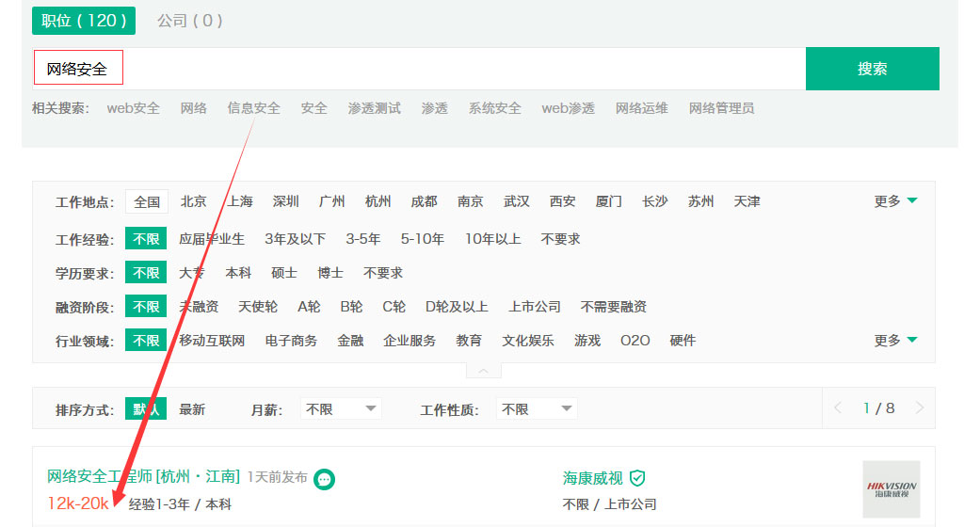Expand more work location cities

895,201
